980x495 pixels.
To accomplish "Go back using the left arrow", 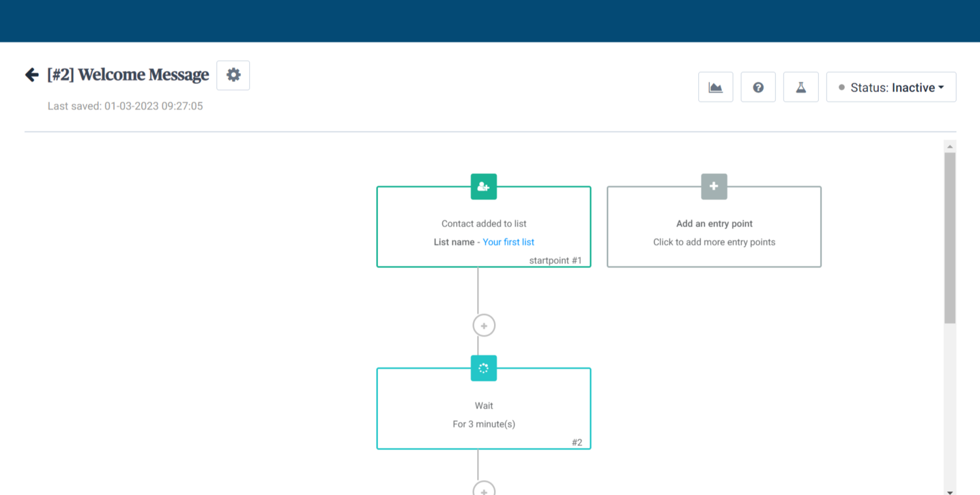I will click(31, 75).
